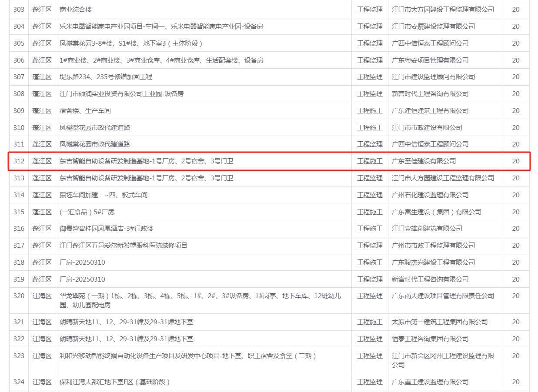Screen dimensions: 538x392
Task: Click 广州市市政工程监理有限公司 cell
Action: [433, 246]
